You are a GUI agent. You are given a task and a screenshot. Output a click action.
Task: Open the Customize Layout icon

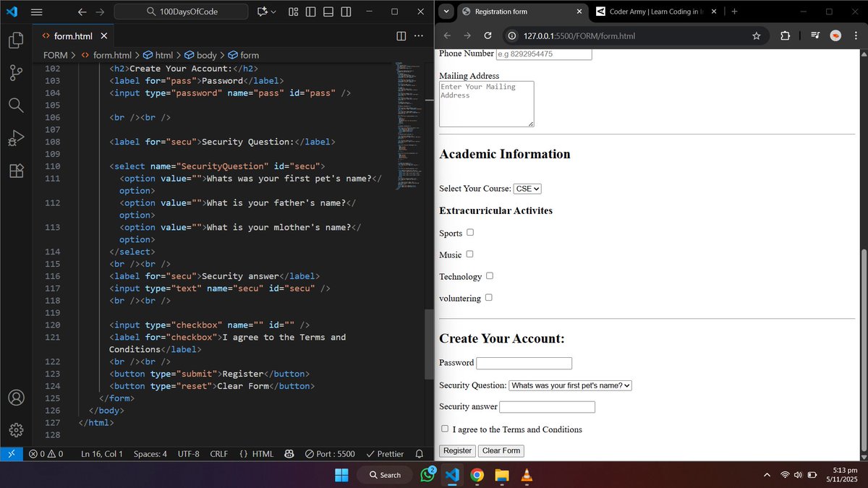click(x=293, y=12)
